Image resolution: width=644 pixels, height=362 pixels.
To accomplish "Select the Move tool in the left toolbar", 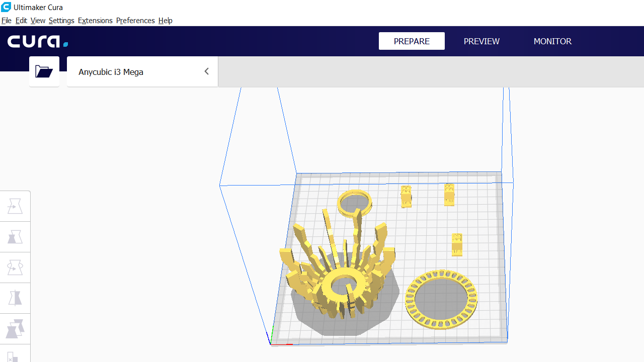I will coord(15,206).
